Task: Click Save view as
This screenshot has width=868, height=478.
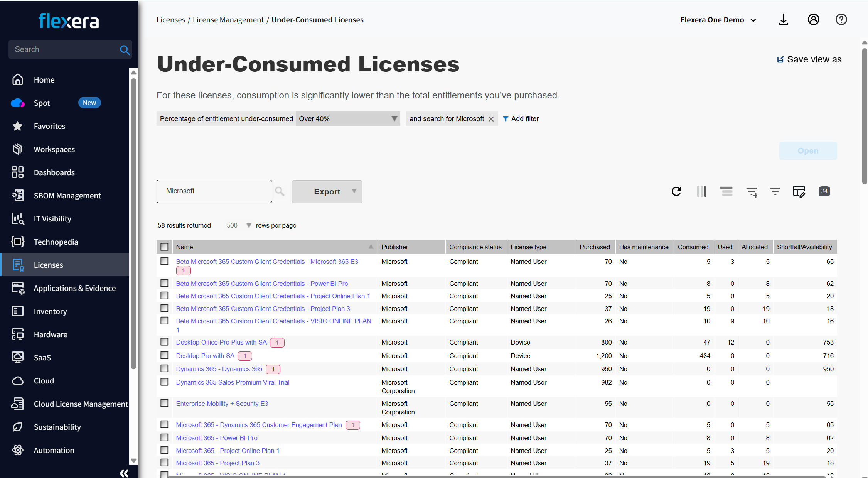Action: click(809, 59)
